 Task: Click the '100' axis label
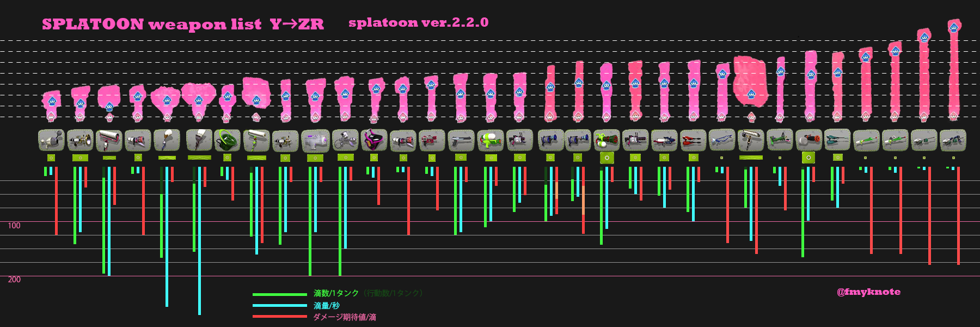tap(14, 225)
